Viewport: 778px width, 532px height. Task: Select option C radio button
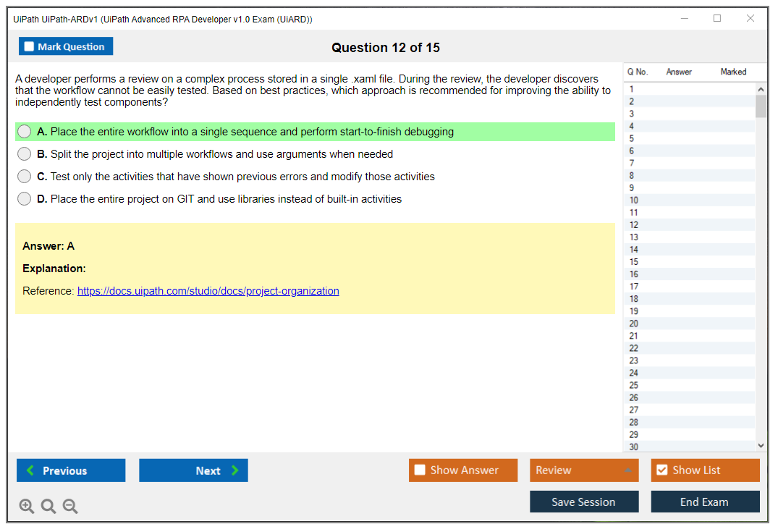(x=25, y=177)
